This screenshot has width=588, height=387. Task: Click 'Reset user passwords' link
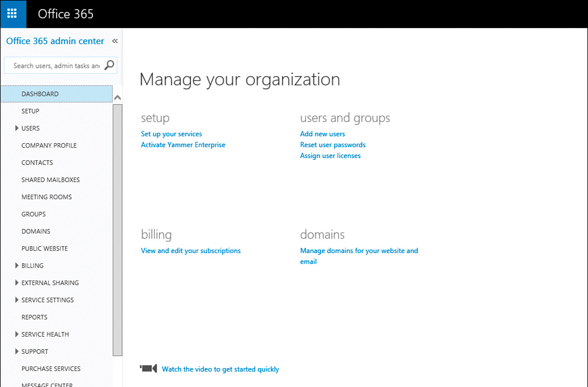point(332,145)
